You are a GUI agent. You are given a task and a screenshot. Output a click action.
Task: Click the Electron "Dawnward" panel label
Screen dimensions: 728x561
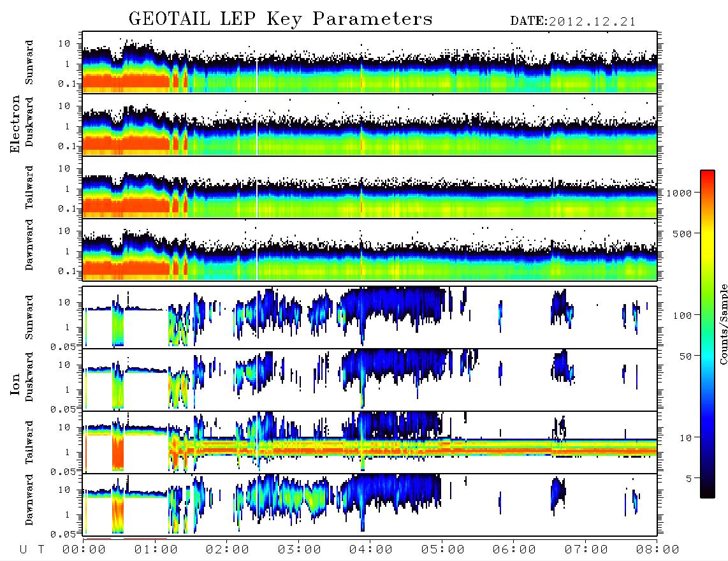point(29,245)
